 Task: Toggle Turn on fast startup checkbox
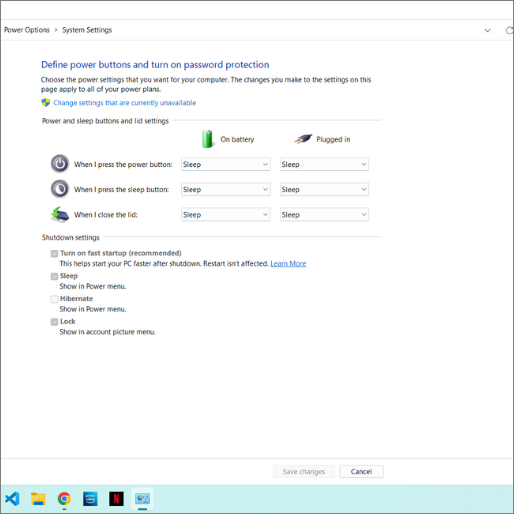54,254
